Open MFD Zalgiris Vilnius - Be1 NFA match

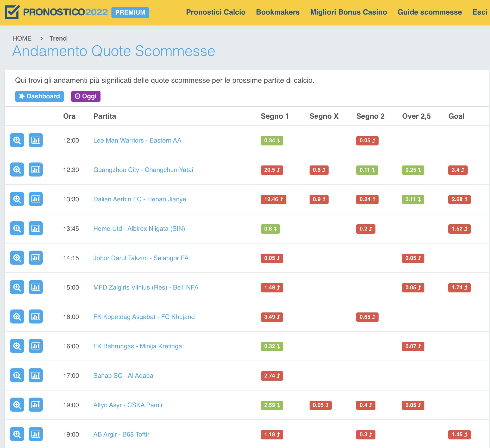146,287
